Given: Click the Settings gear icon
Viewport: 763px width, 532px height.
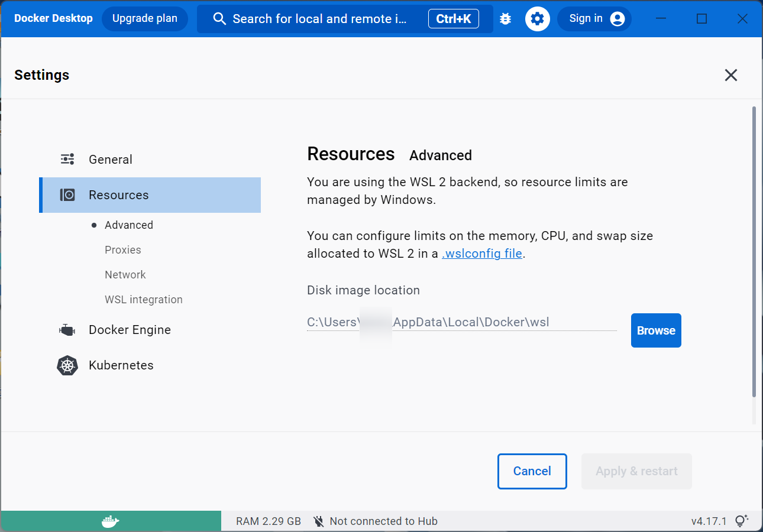Looking at the screenshot, I should [x=537, y=19].
